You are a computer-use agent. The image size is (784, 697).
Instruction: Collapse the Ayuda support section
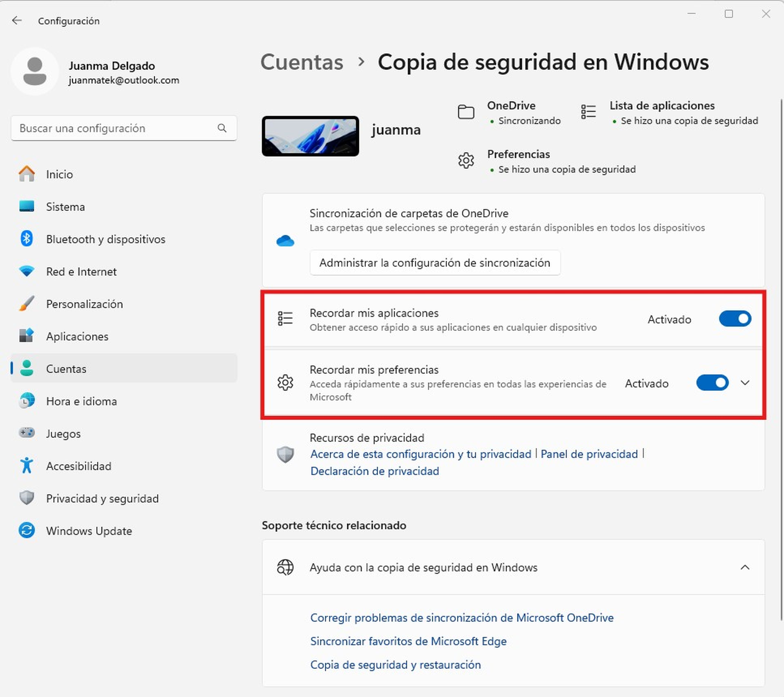(x=745, y=567)
